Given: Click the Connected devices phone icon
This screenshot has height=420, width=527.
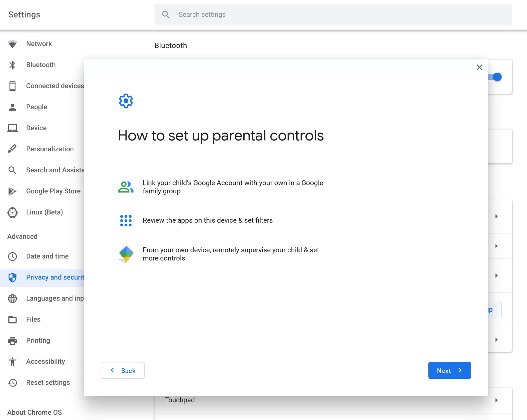Looking at the screenshot, I should pyautogui.click(x=12, y=86).
